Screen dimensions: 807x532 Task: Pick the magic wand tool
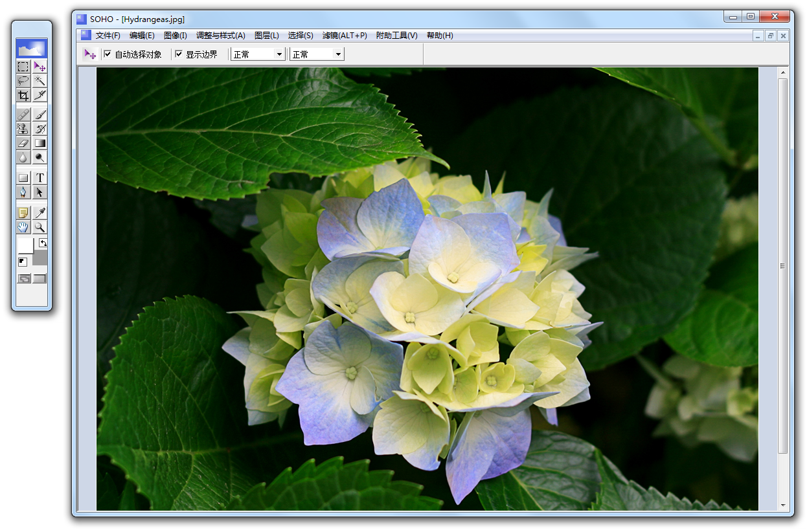[40, 80]
